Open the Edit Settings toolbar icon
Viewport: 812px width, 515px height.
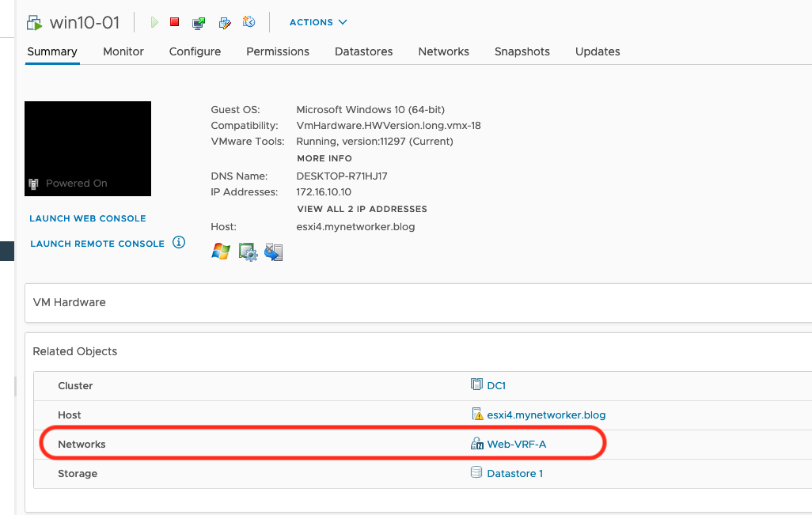coord(224,23)
